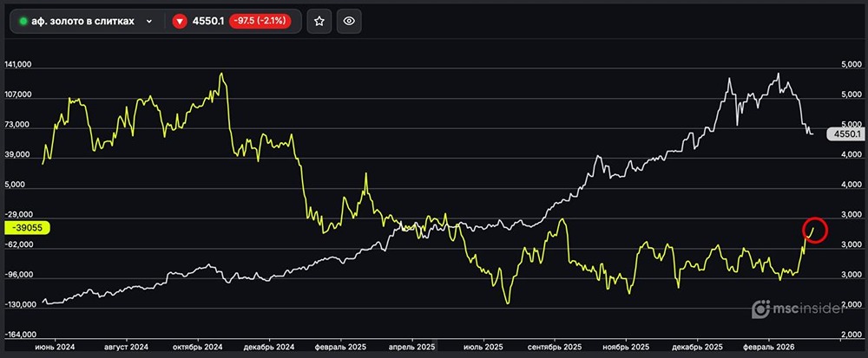Select the 39,000 axis label
The width and height of the screenshot is (868, 358).
18,155
